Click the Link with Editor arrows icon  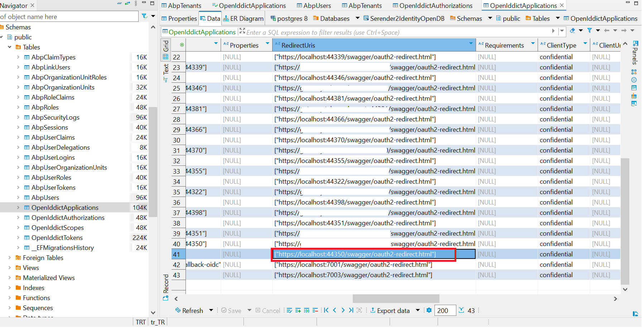(128, 4)
